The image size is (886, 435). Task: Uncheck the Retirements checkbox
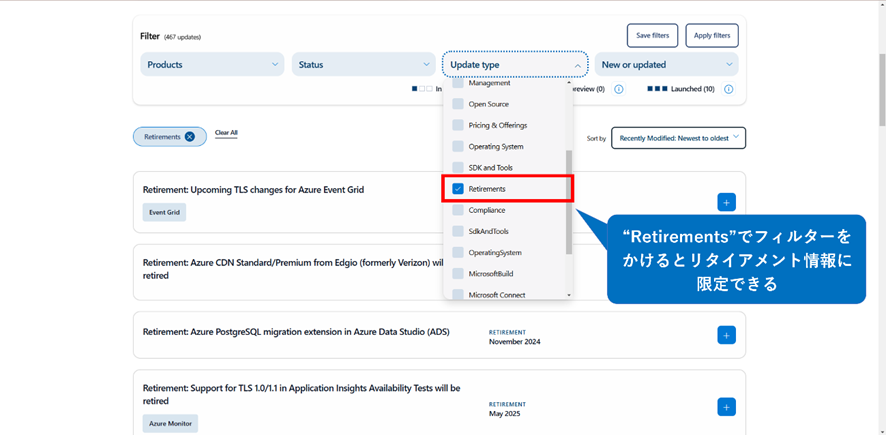tap(458, 189)
